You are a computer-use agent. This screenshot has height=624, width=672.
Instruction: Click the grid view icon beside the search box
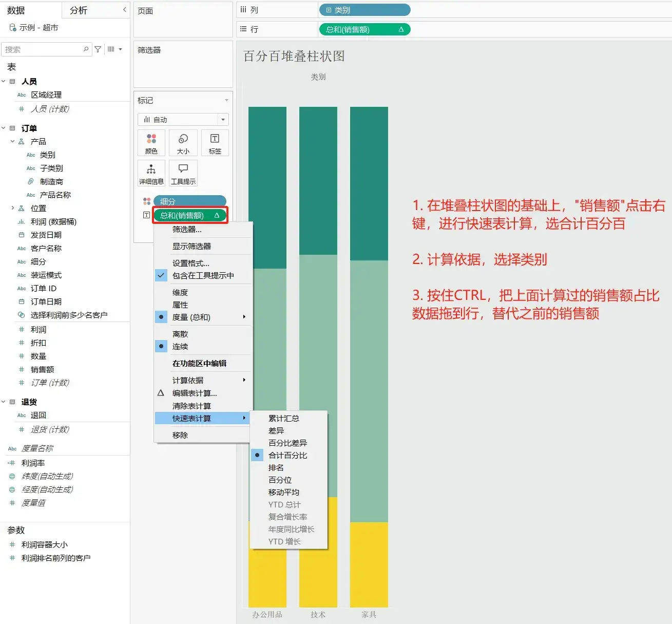111,49
